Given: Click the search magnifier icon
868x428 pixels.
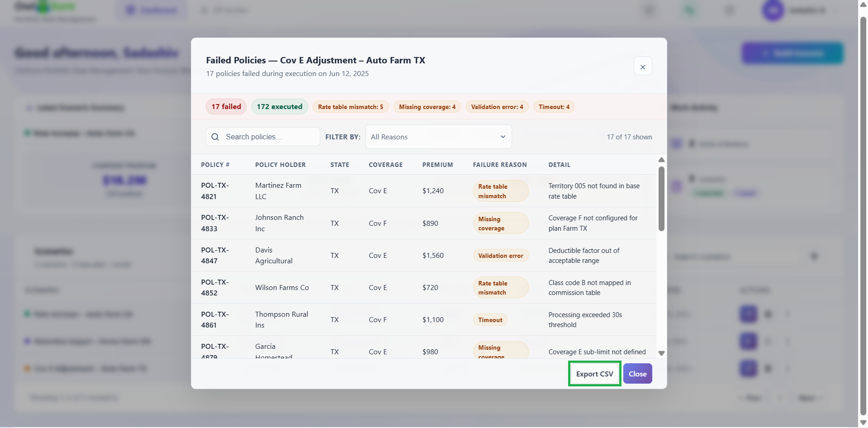Looking at the screenshot, I should (215, 137).
